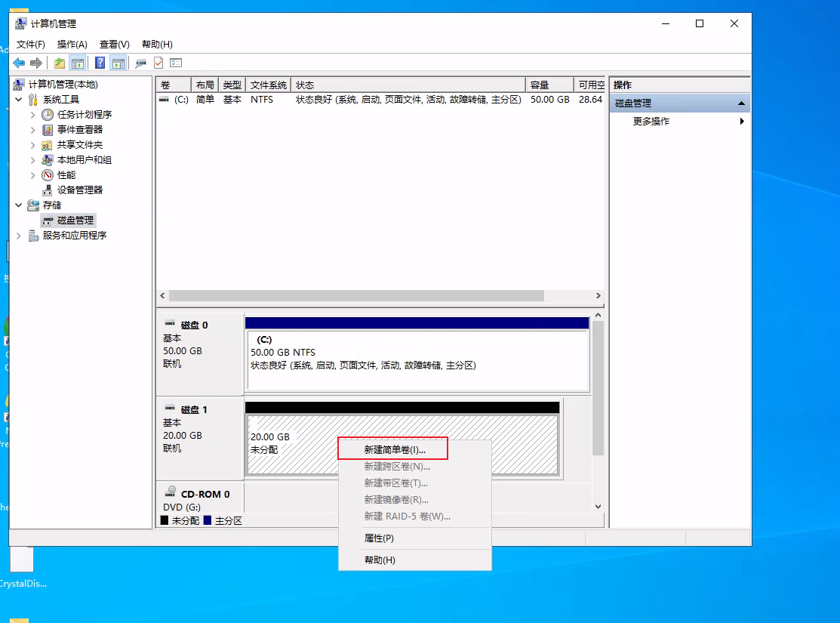Expand the 共享文件夹 node
The image size is (840, 623).
tap(32, 145)
